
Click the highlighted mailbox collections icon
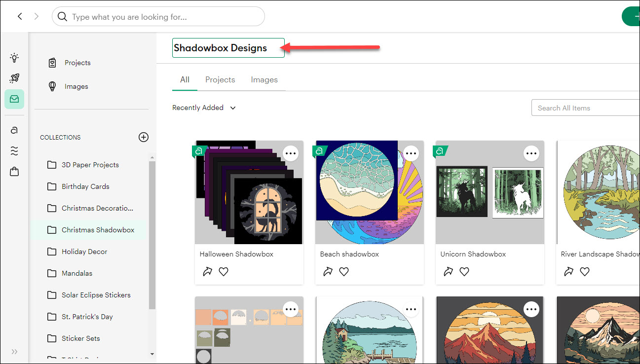[x=14, y=99]
